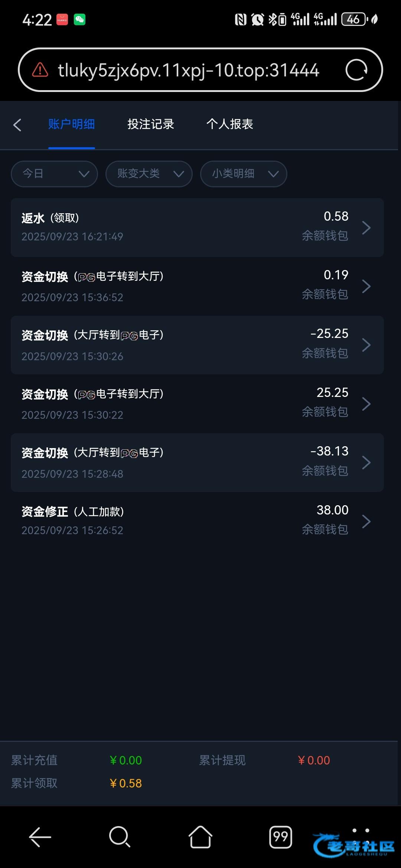Open the tab switcher showing 99 tabs

pyautogui.click(x=280, y=837)
